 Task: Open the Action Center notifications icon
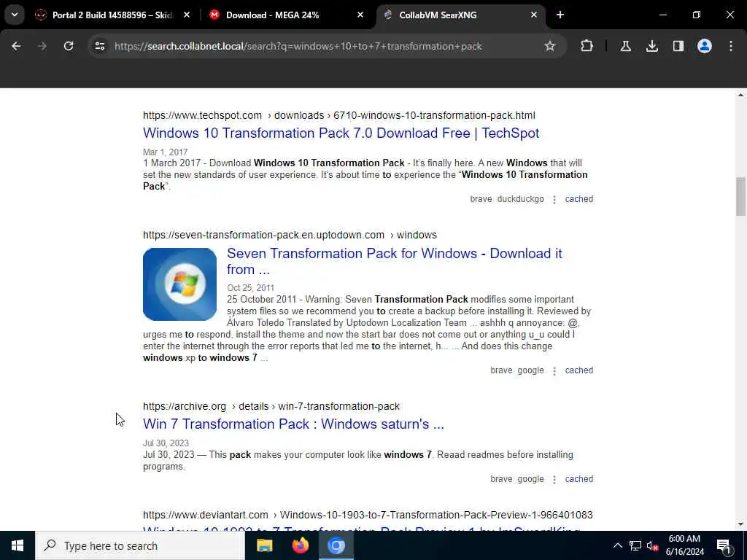[x=724, y=545]
